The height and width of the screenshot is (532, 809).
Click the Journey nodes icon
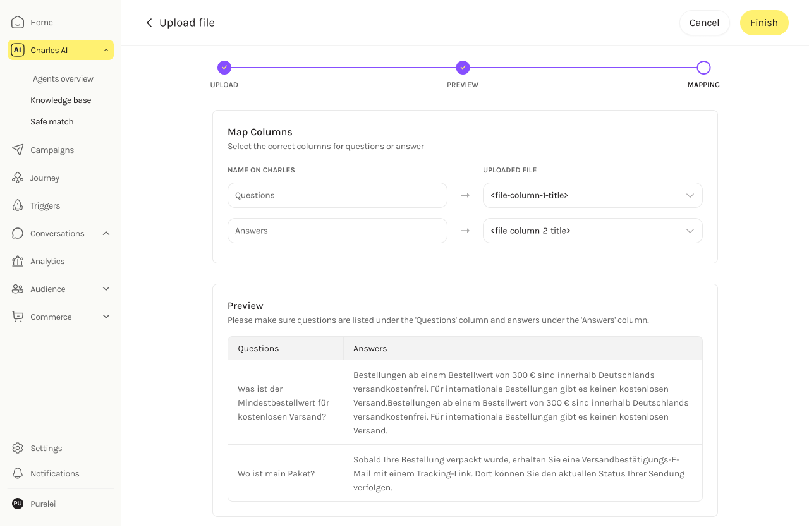pyautogui.click(x=18, y=178)
